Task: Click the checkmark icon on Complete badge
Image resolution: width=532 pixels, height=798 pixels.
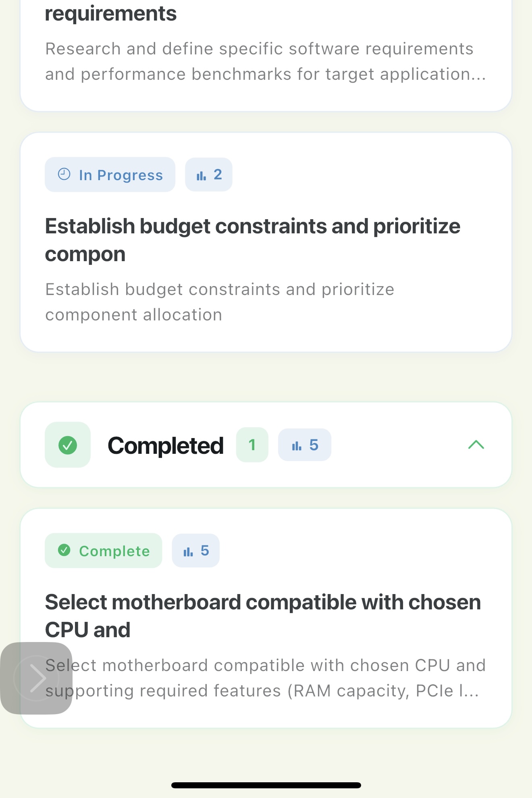Action: coord(64,550)
